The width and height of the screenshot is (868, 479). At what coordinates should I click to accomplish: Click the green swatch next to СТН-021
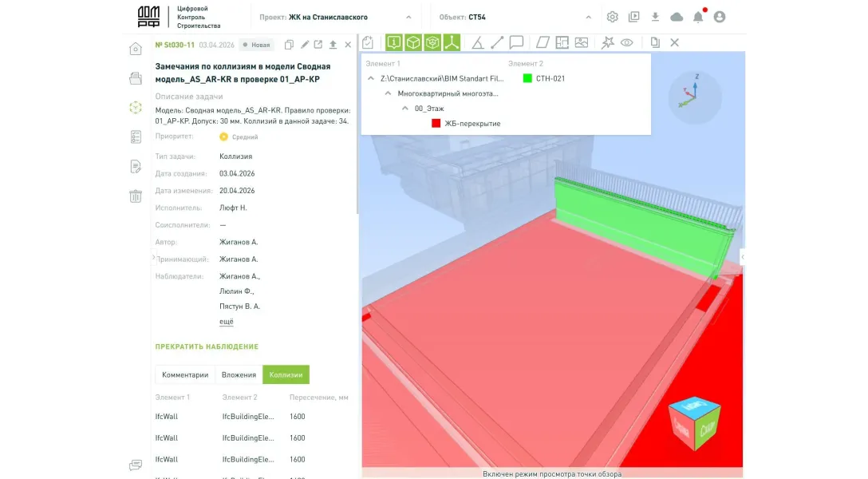[x=527, y=78]
